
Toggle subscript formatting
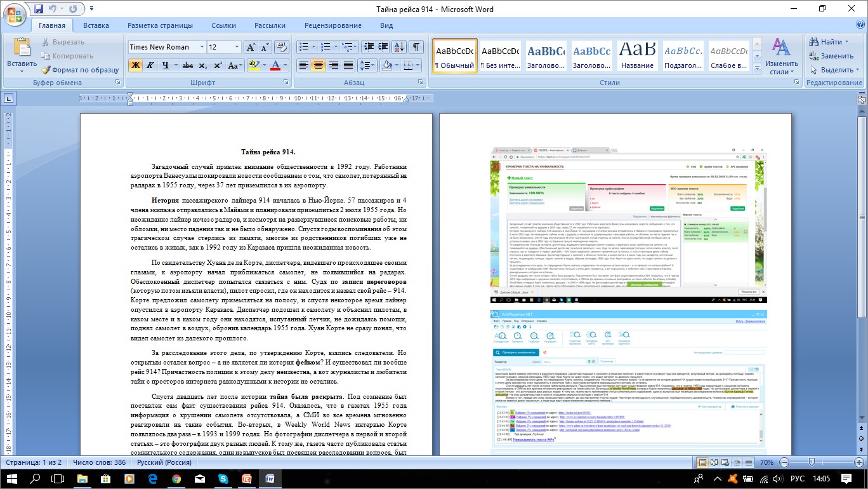click(x=203, y=65)
